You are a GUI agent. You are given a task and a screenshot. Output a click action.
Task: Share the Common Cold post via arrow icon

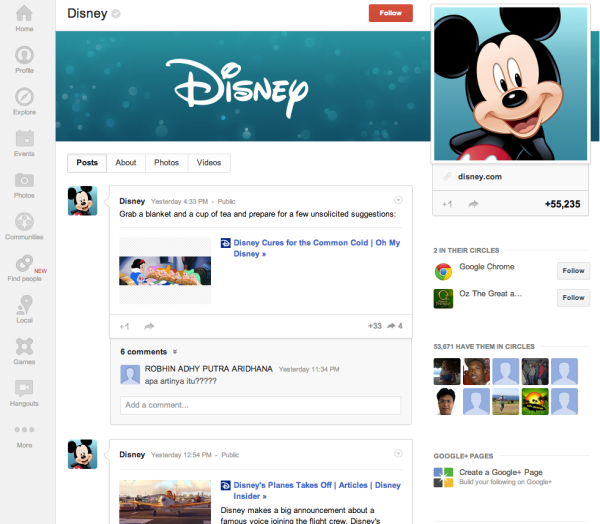point(149,326)
